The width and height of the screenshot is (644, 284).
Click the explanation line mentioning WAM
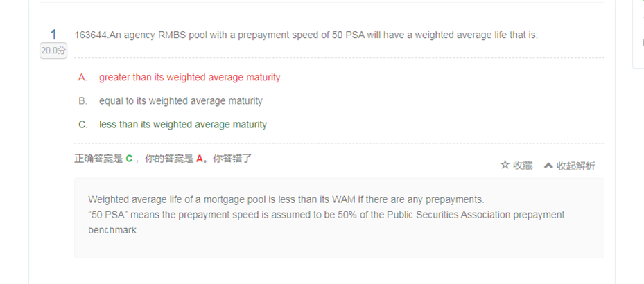[286, 199]
